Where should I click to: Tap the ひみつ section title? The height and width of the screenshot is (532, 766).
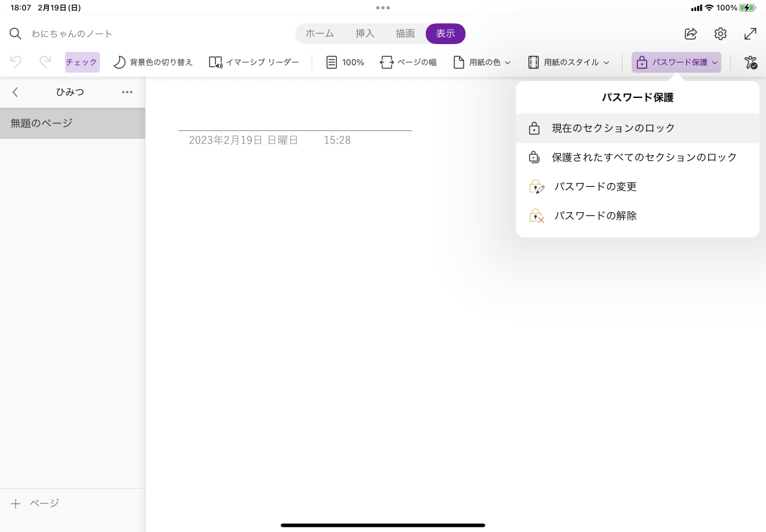[70, 92]
